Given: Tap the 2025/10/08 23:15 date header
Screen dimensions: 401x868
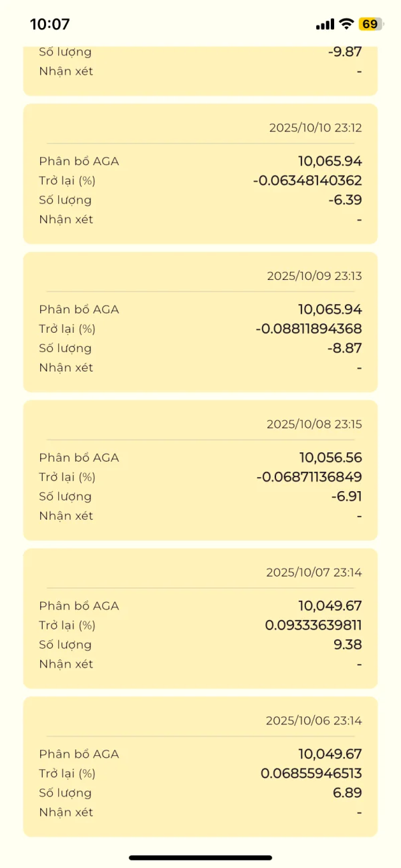Looking at the screenshot, I should pyautogui.click(x=314, y=424).
